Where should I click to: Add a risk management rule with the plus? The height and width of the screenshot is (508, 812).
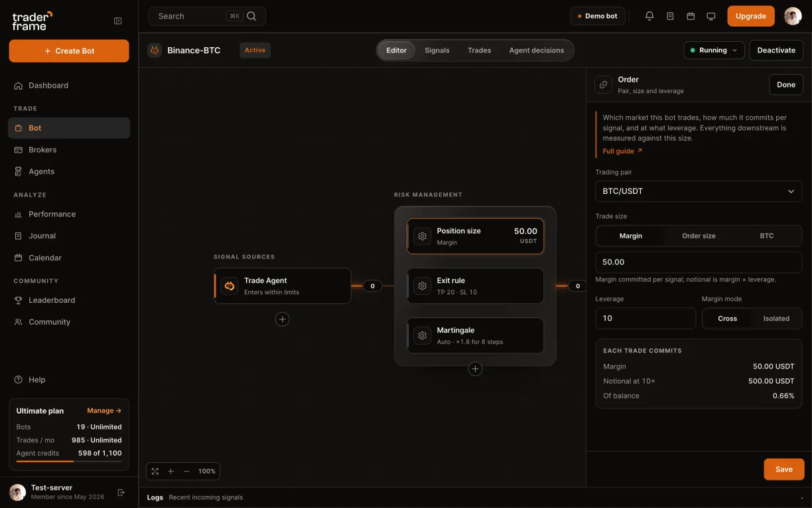pos(475,369)
